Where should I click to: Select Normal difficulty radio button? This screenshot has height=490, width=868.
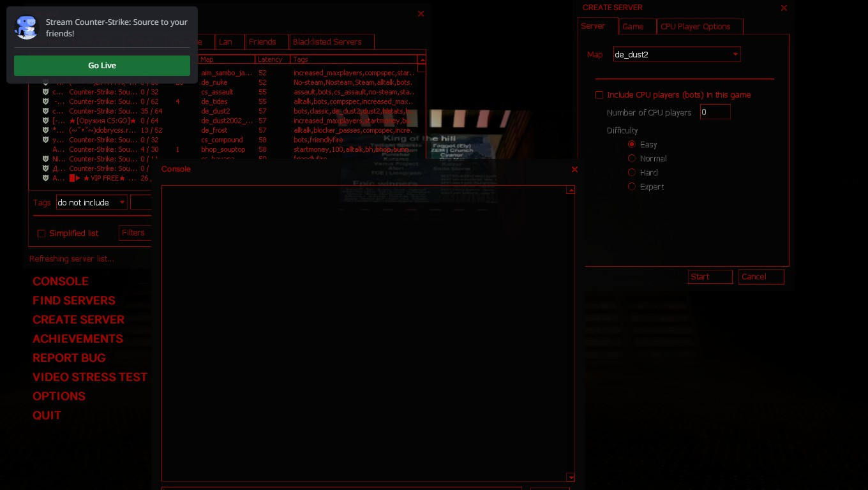point(632,158)
